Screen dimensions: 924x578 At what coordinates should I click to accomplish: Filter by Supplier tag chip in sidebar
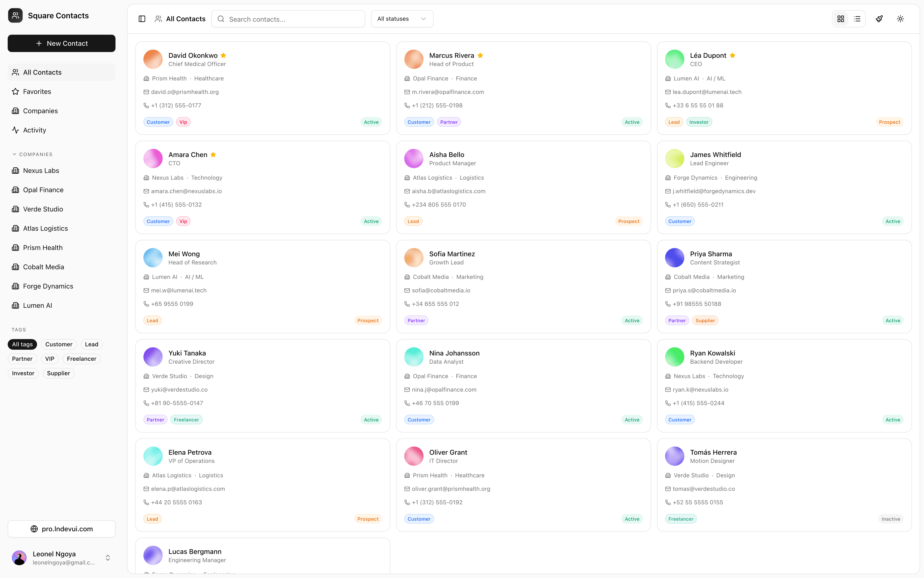58,373
